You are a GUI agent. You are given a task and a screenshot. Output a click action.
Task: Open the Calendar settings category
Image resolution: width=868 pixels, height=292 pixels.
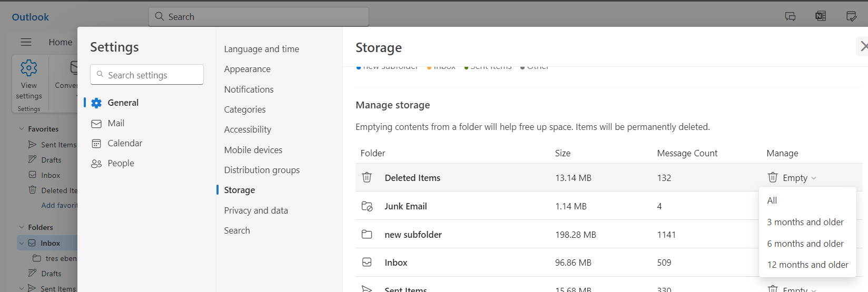click(125, 143)
